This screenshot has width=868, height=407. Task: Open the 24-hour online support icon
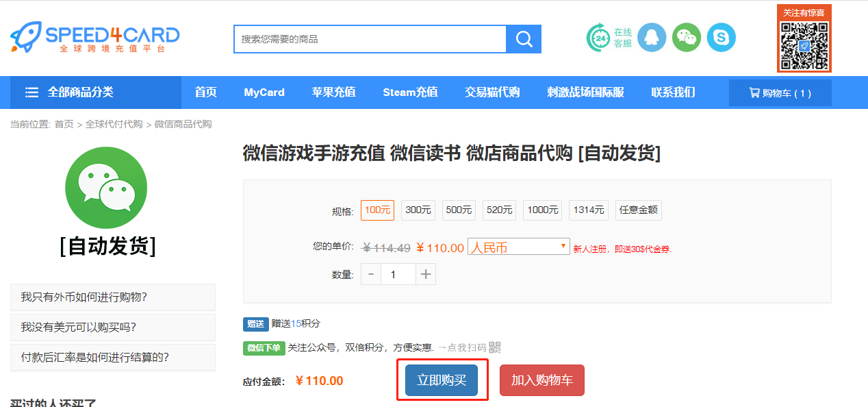598,38
